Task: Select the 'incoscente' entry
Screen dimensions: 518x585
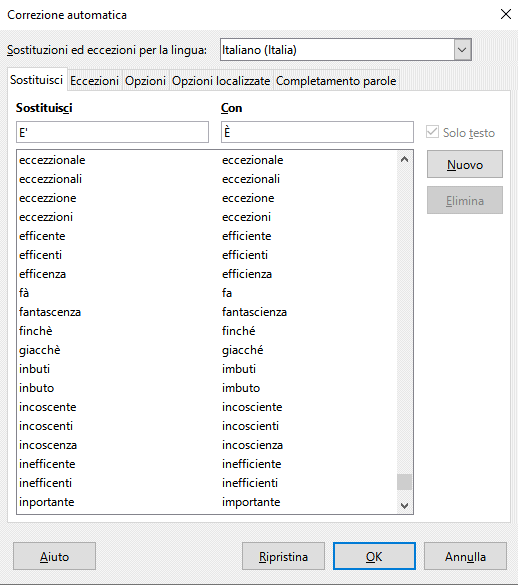Action: tap(207, 407)
